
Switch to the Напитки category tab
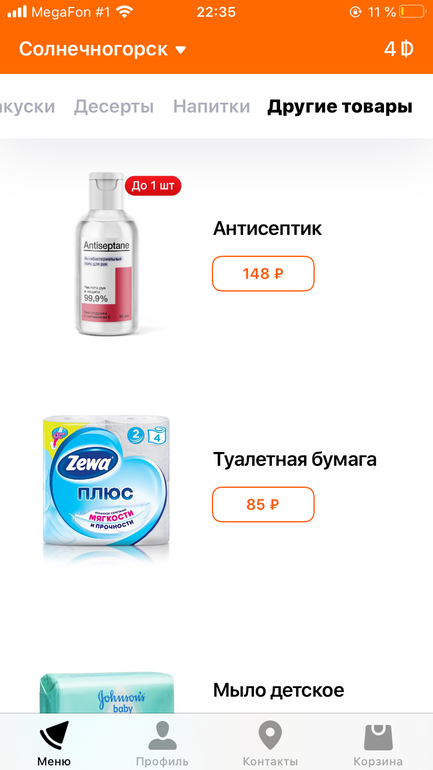[x=212, y=107]
